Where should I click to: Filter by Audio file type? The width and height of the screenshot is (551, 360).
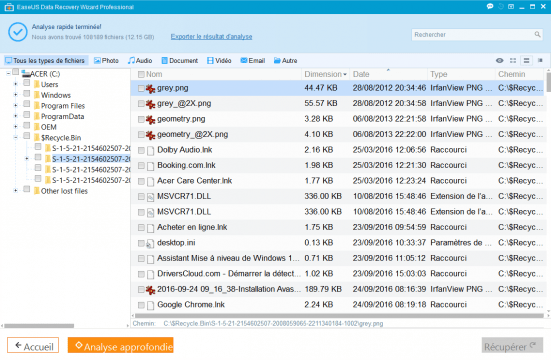pyautogui.click(x=140, y=60)
